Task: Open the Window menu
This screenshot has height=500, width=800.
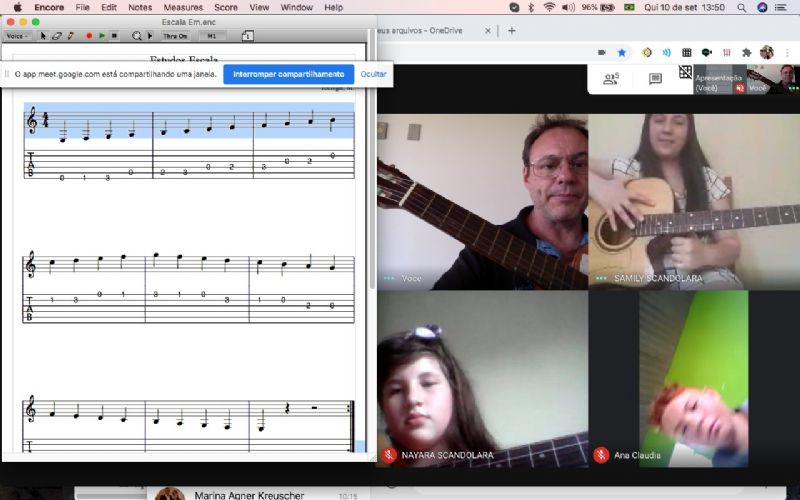Action: click(x=296, y=8)
